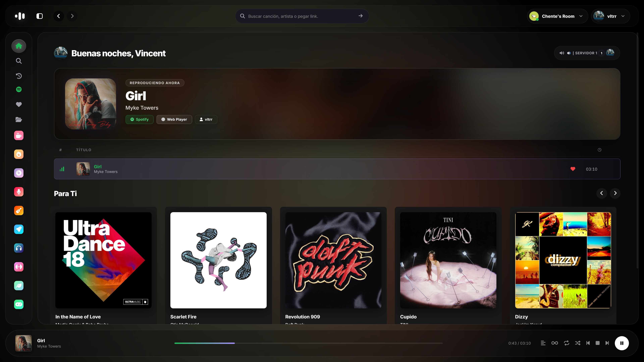The image size is (644, 362).
Task: Click the search song input field
Action: [302, 16]
